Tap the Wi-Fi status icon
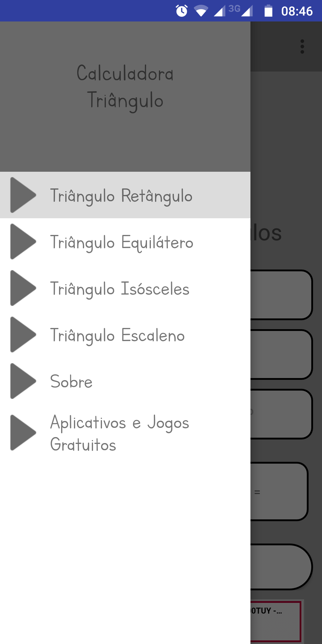This screenshot has width=322, height=644. click(x=201, y=11)
